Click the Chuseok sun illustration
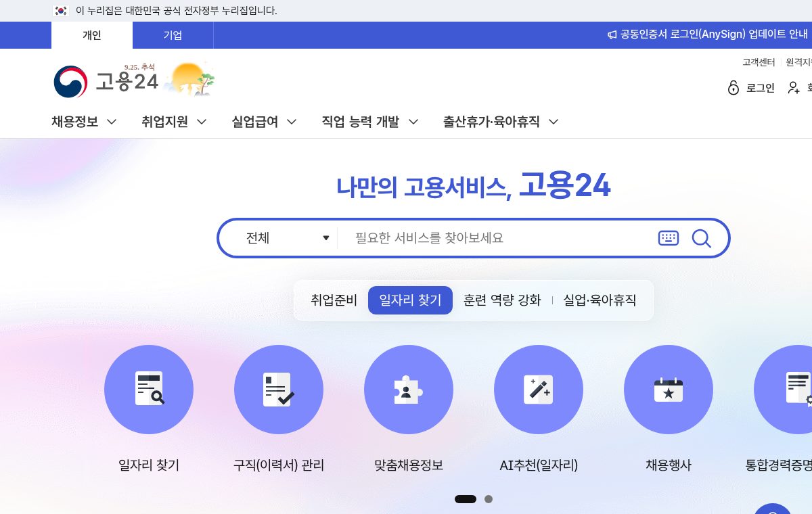812x514 pixels. 190,79
